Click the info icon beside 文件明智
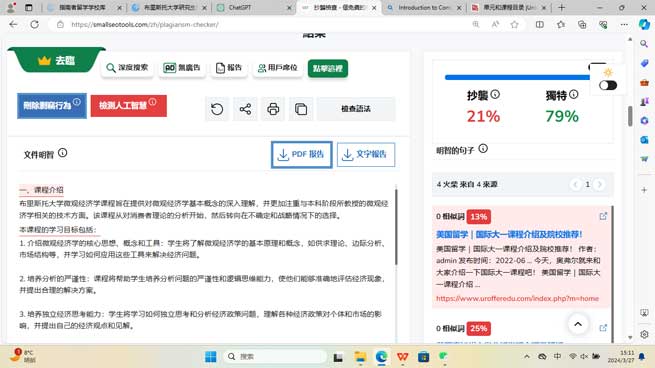The image size is (655, 368). pos(62,153)
